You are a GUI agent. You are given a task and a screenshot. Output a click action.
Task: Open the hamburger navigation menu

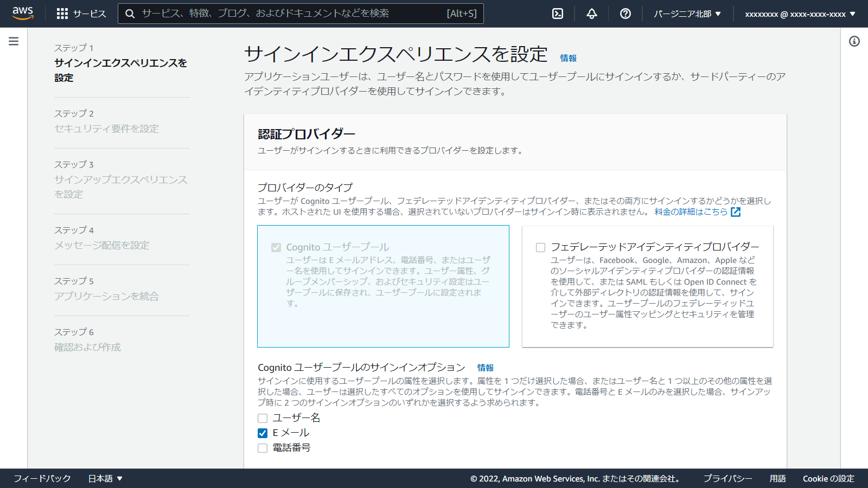coord(14,40)
